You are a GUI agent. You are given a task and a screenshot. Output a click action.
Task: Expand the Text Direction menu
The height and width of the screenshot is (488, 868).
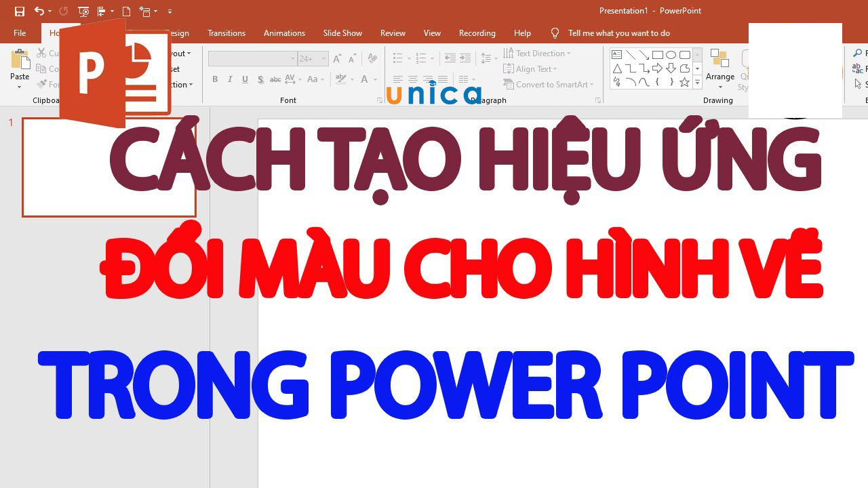point(537,54)
